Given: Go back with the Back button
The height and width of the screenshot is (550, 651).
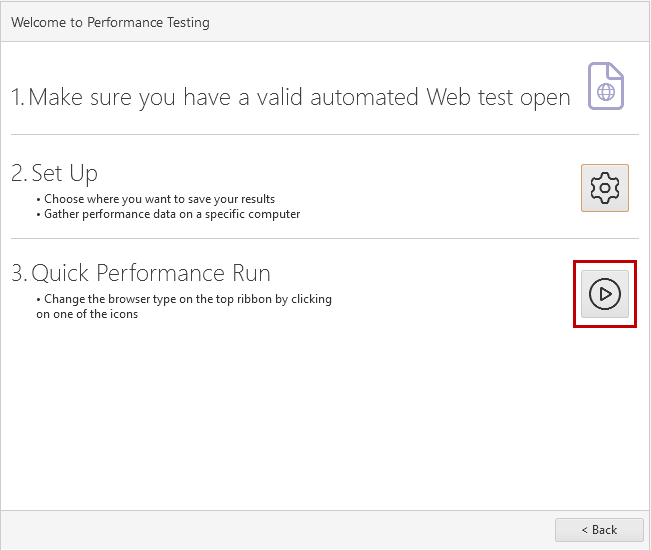Looking at the screenshot, I should 599,530.
